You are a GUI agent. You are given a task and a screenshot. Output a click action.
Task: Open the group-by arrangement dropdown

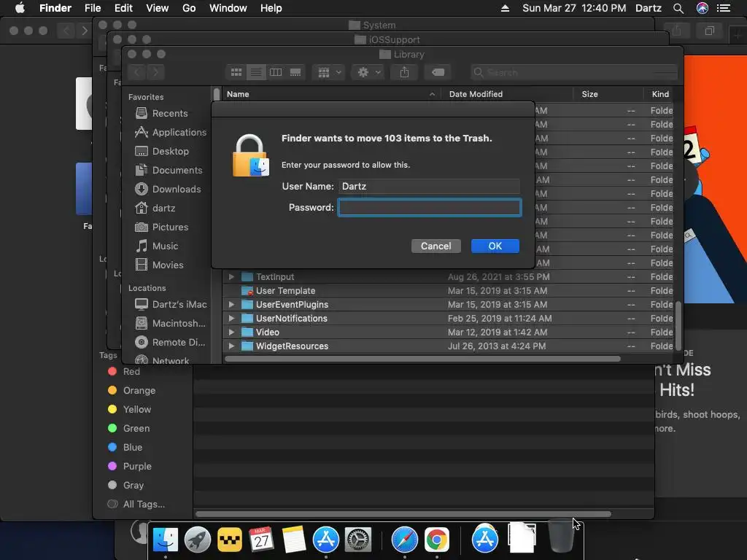[329, 72]
